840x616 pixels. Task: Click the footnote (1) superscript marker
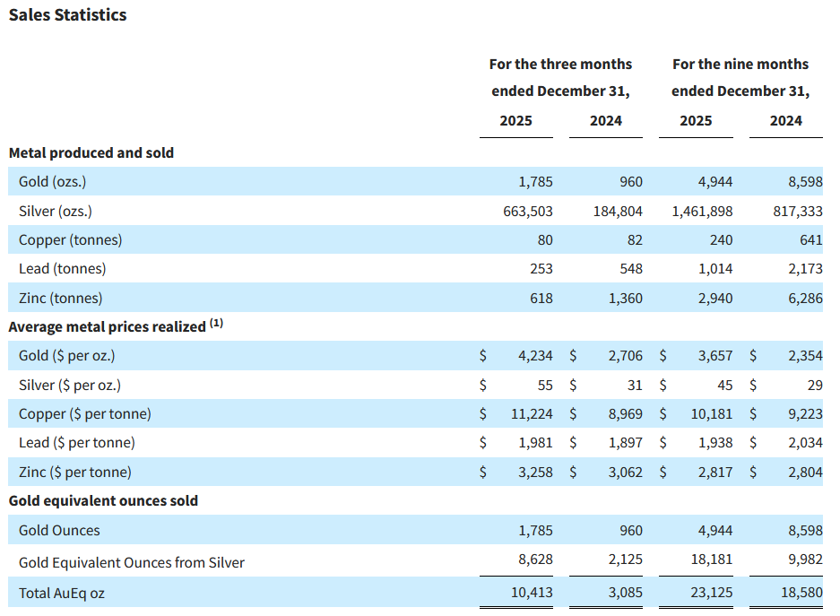(216, 324)
